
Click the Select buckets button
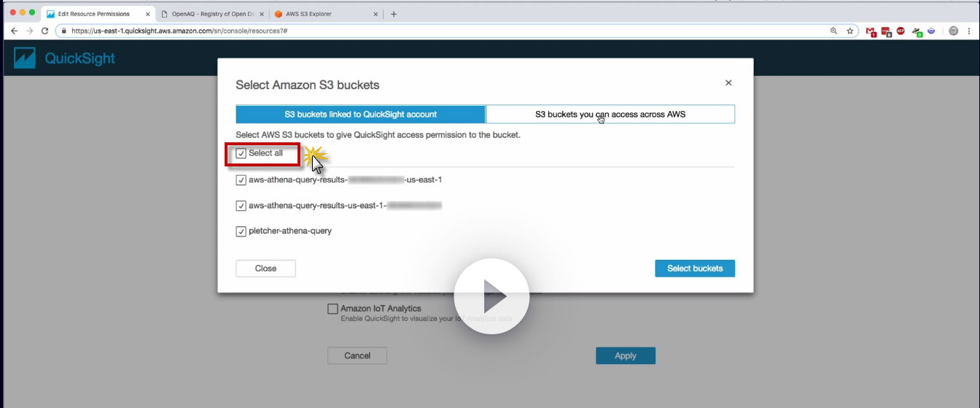pyautogui.click(x=695, y=269)
